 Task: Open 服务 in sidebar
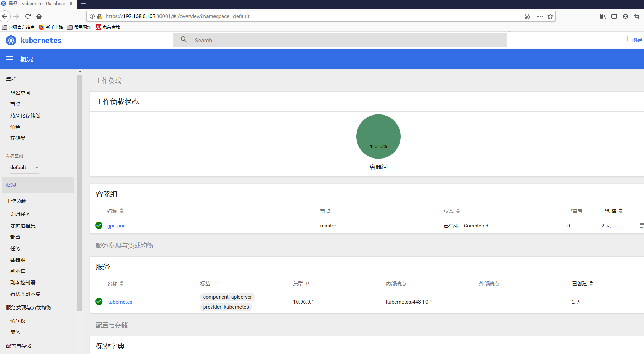15,332
